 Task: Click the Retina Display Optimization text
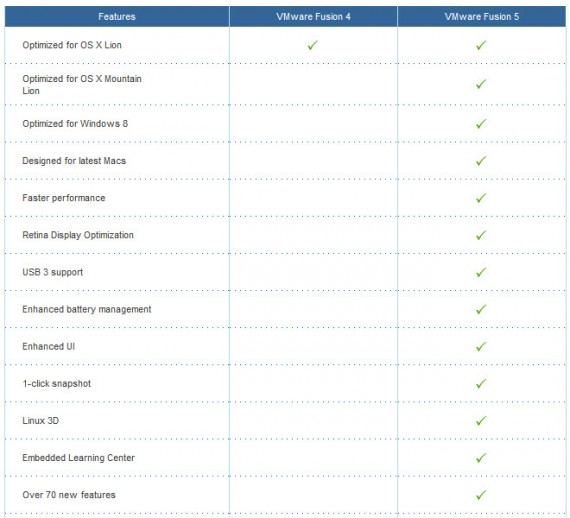click(x=78, y=235)
